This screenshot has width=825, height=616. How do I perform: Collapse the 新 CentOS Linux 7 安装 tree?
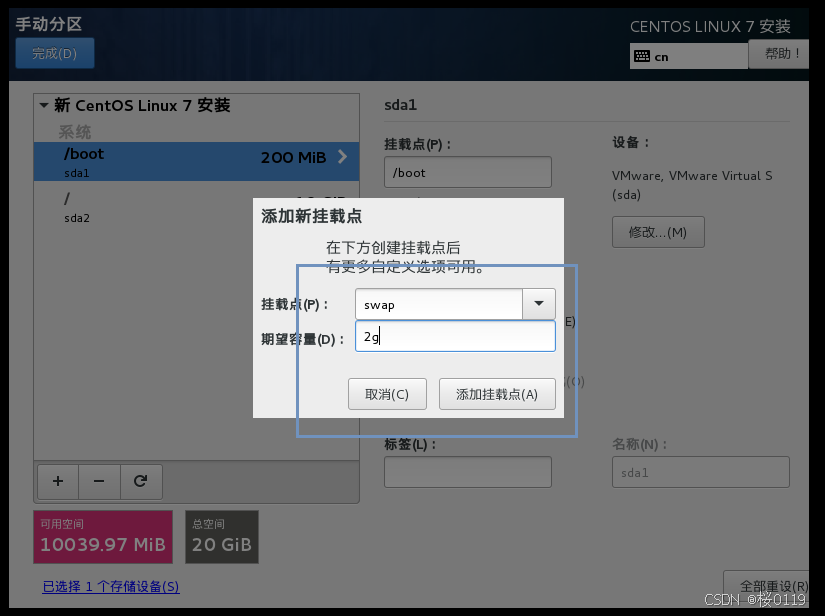(44, 105)
